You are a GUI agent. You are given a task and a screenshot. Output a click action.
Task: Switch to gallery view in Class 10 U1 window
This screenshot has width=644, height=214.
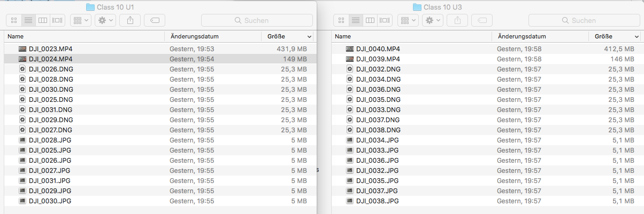click(57, 20)
